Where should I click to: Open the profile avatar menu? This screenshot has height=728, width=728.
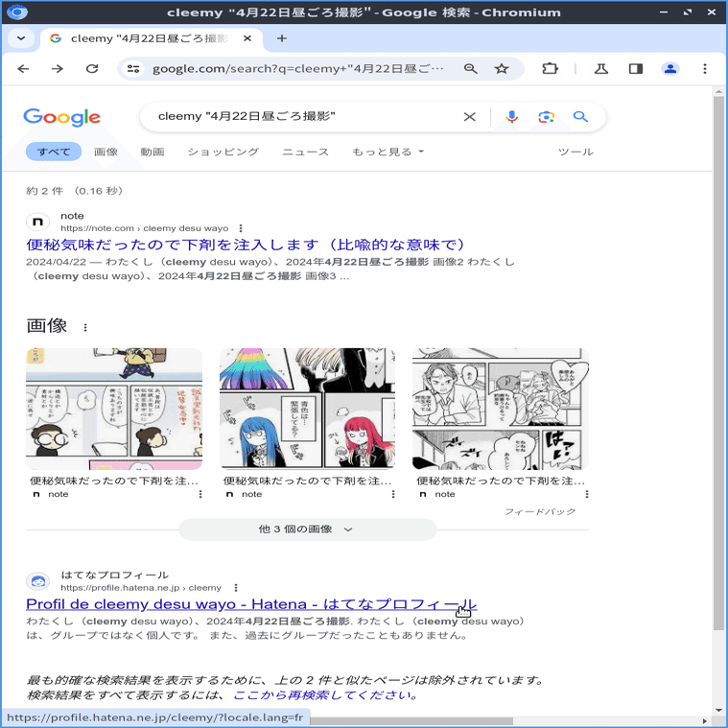(x=669, y=69)
